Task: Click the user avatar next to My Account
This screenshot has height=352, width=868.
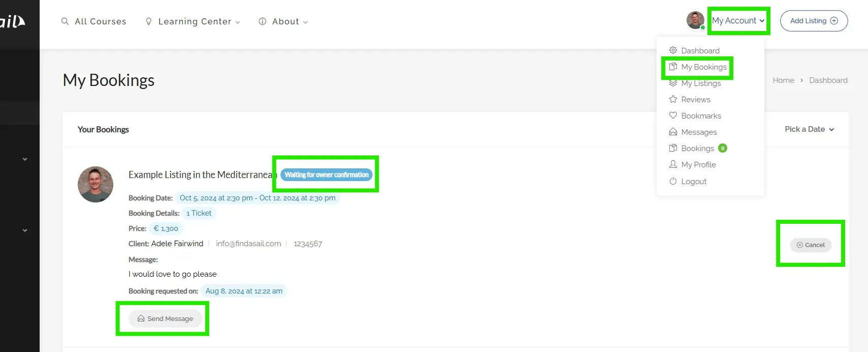Action: [x=695, y=20]
